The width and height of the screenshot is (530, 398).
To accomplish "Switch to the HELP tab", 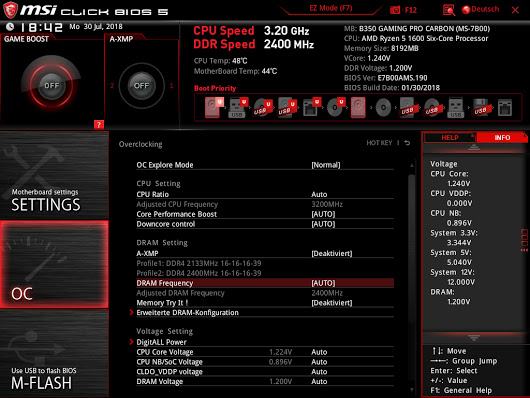I will pyautogui.click(x=450, y=138).
